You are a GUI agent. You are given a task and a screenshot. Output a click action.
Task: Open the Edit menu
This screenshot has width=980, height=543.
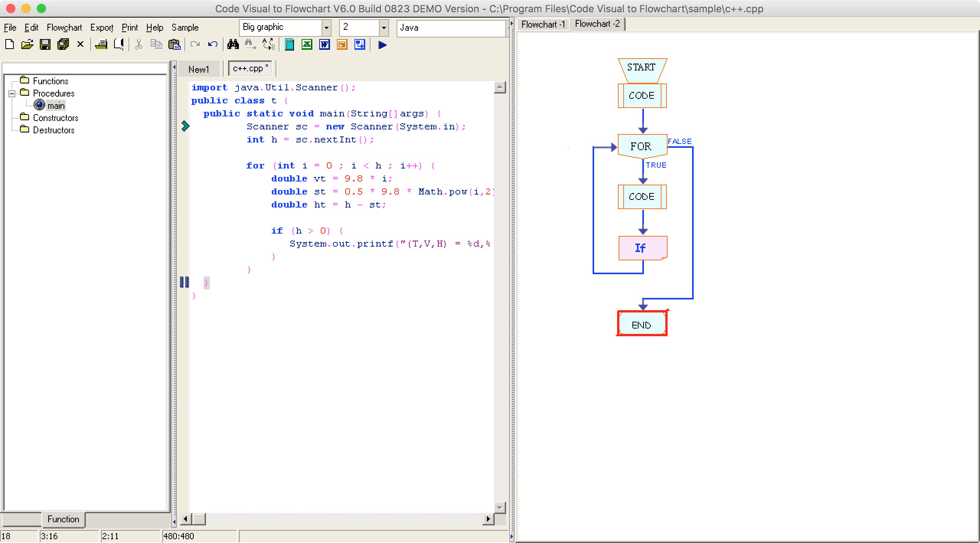coord(31,28)
